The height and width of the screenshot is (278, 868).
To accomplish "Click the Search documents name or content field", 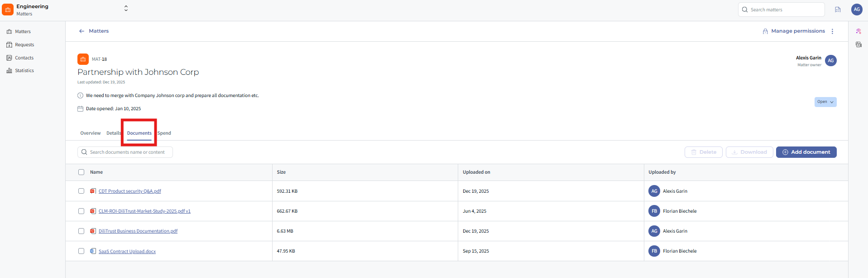I will [125, 152].
